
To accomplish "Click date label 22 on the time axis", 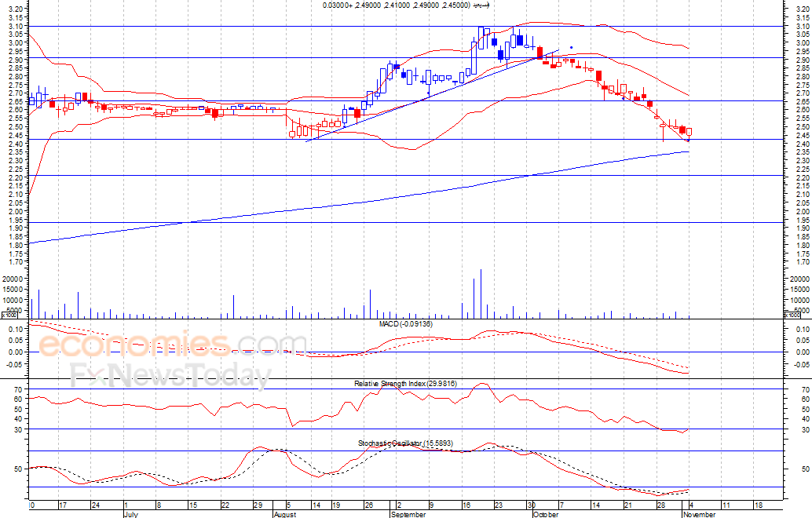I will [225, 505].
